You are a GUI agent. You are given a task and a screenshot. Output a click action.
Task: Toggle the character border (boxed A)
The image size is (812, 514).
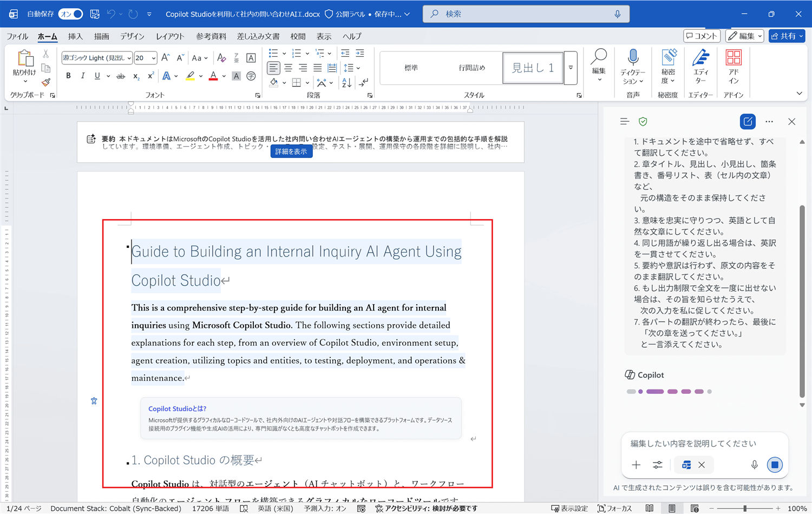click(251, 58)
